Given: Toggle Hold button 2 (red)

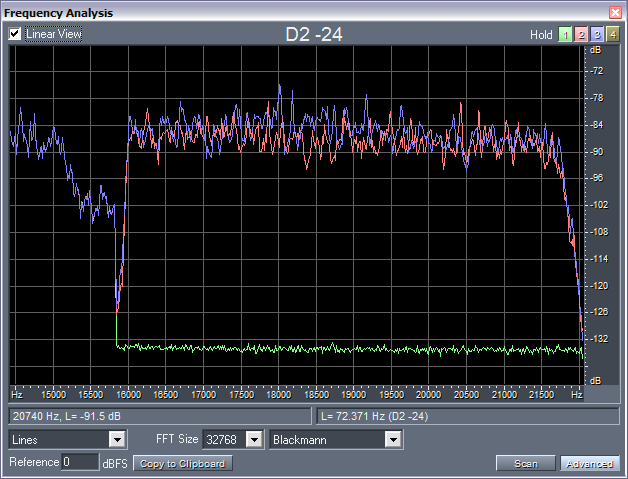Looking at the screenshot, I should click(581, 35).
